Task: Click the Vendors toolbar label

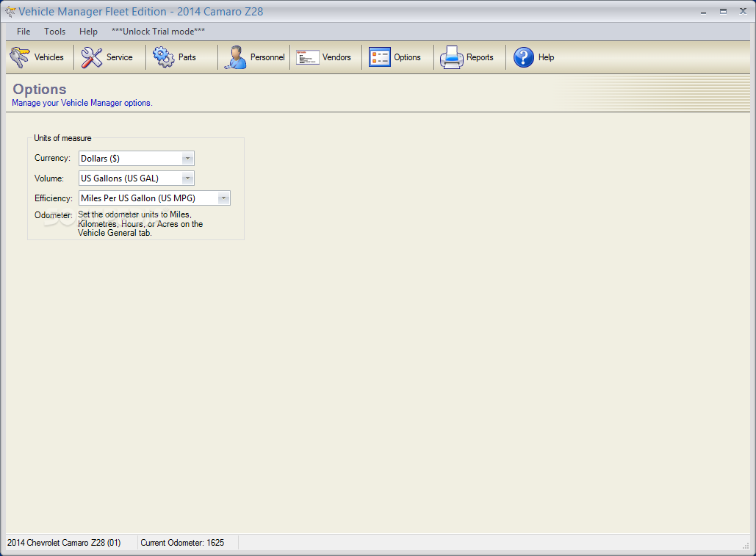Action: click(x=336, y=57)
